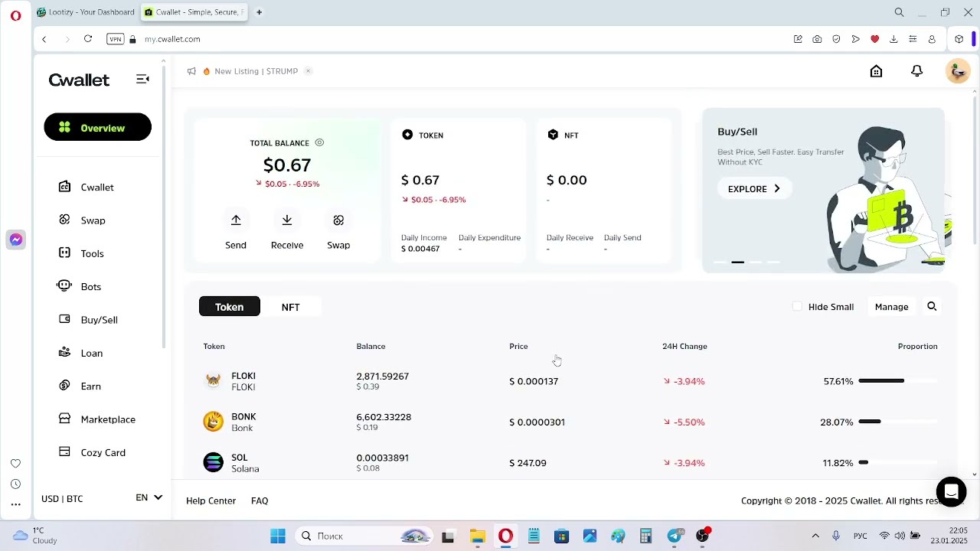980x551 pixels.
Task: Select the BONK token row icon
Action: tap(213, 422)
